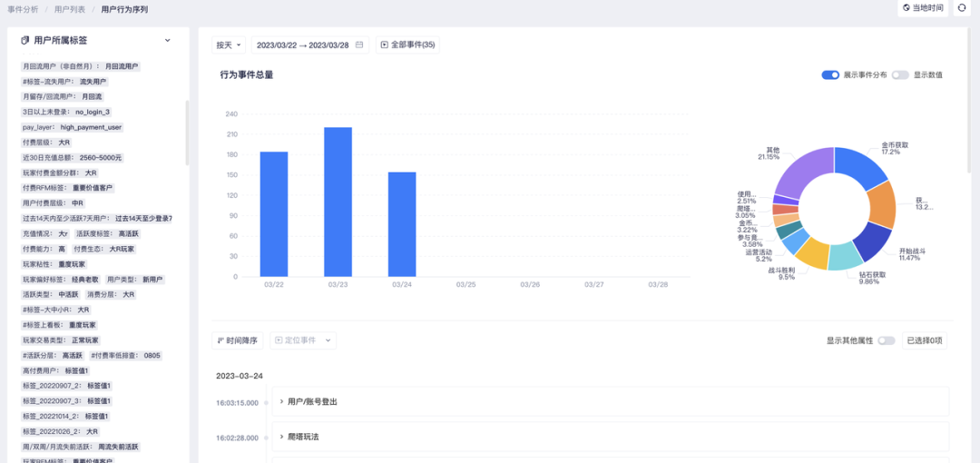
Task: Click the icon inside 定位事件 dropdown
Action: point(279,340)
